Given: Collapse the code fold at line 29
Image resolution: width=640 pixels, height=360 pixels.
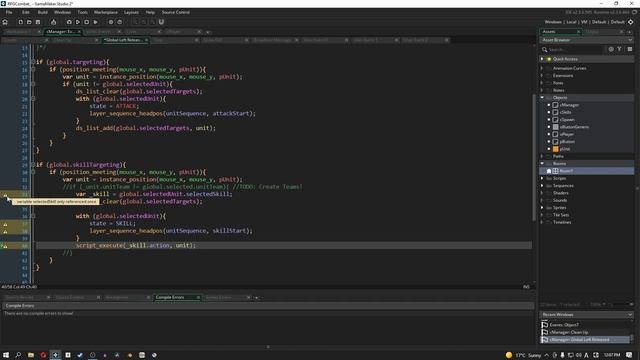Looking at the screenshot, I should point(33,165).
